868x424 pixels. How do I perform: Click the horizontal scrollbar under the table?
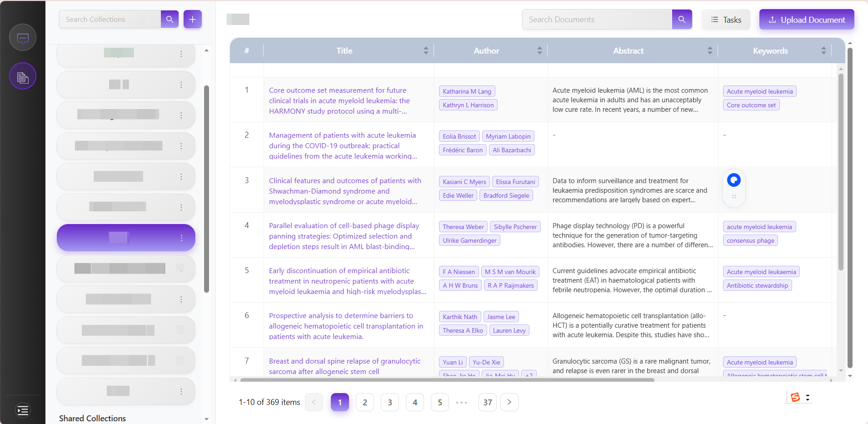coord(447,380)
